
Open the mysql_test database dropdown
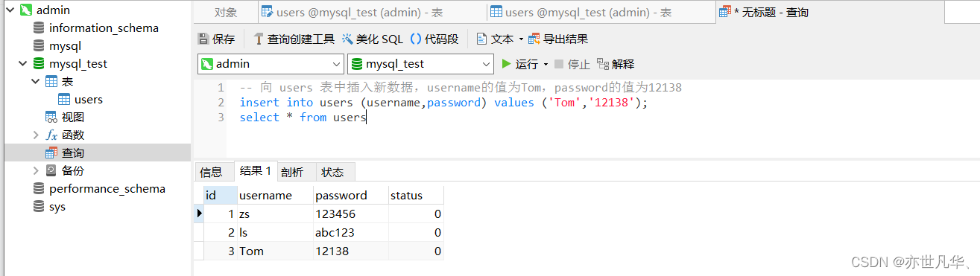click(x=487, y=64)
